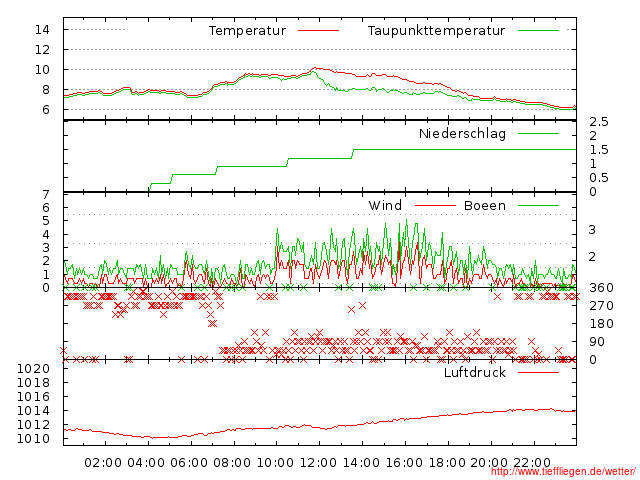Screen dimensions: 640x480
Task: Click the 360 wind direction axis value
Action: pos(601,288)
